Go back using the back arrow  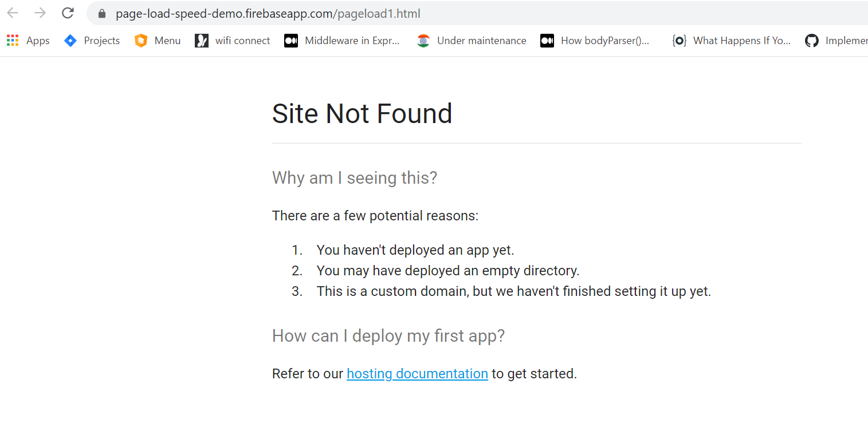pos(12,13)
